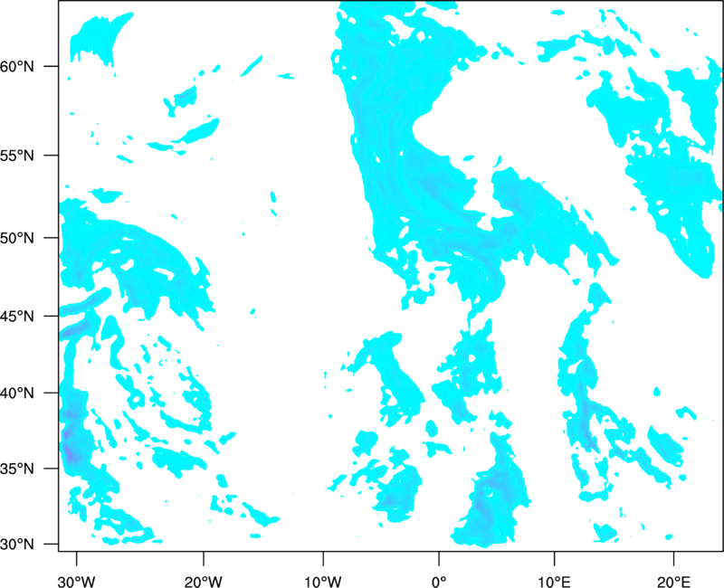
Task: Select the 60°N latitude label
Action: click(x=17, y=66)
